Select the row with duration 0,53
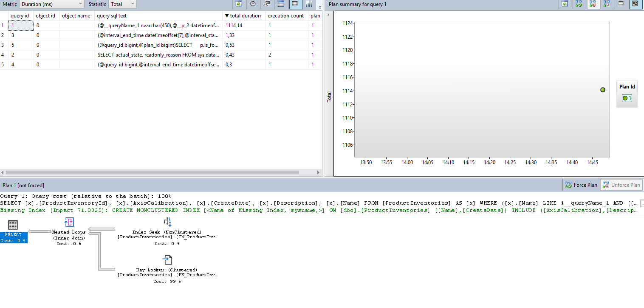The height and width of the screenshot is (308, 644). [161, 45]
